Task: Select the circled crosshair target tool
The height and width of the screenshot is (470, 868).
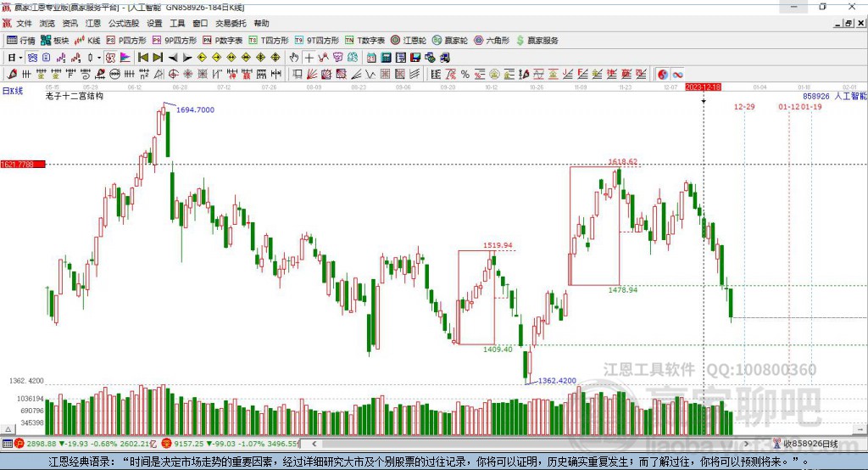Action: [x=173, y=75]
